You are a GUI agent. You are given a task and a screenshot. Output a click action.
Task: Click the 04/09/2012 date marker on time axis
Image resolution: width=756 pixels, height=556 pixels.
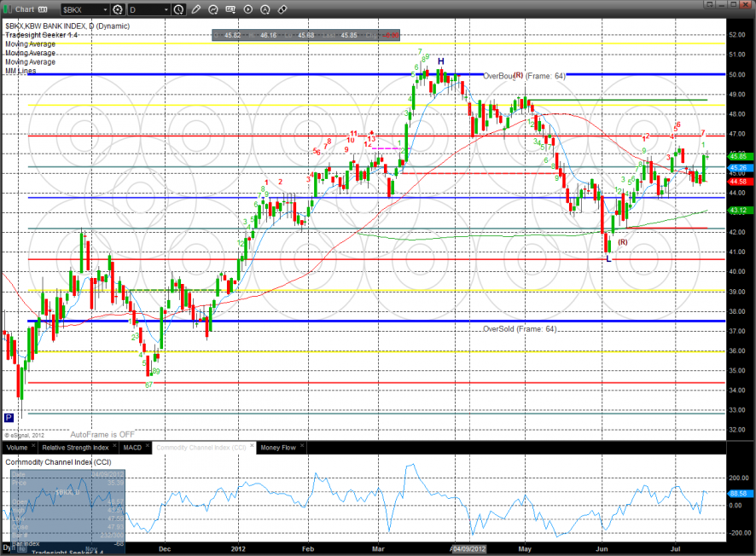coord(469,550)
